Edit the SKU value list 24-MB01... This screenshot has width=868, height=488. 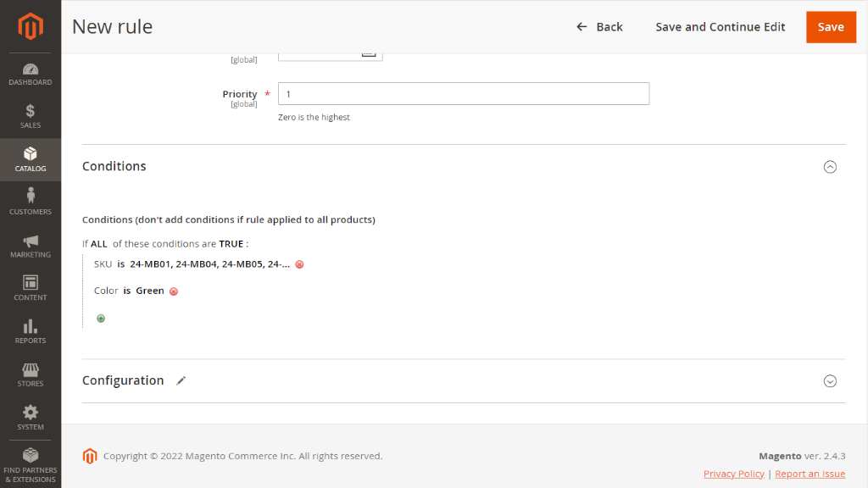coord(210,264)
